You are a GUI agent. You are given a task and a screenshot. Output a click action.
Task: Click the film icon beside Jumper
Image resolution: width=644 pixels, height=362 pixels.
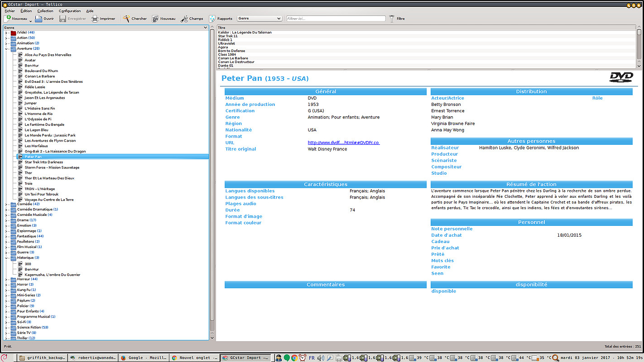click(x=21, y=103)
